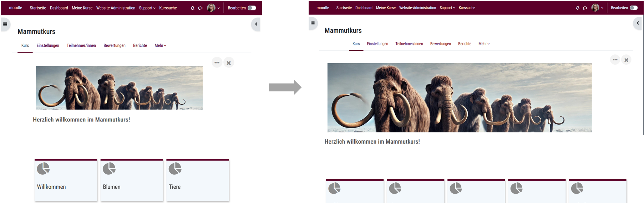Click the X icon above the right mammoth banner
The height and width of the screenshot is (204, 644).
coord(626,60)
